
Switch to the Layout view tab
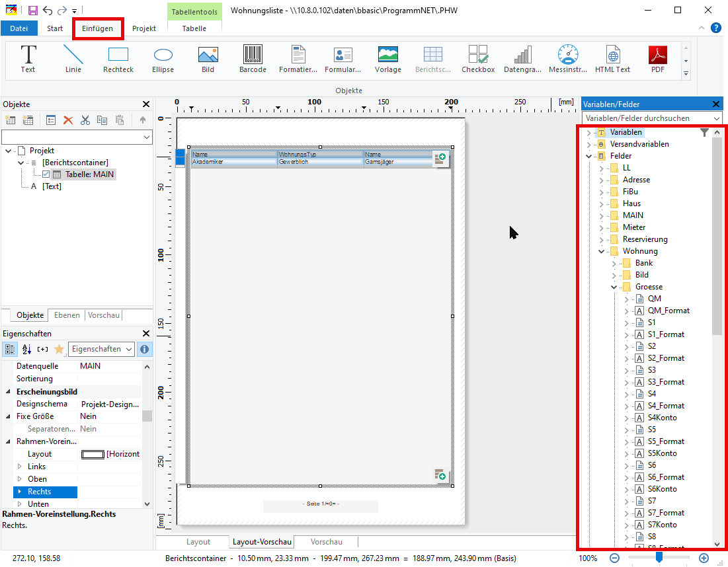point(198,541)
